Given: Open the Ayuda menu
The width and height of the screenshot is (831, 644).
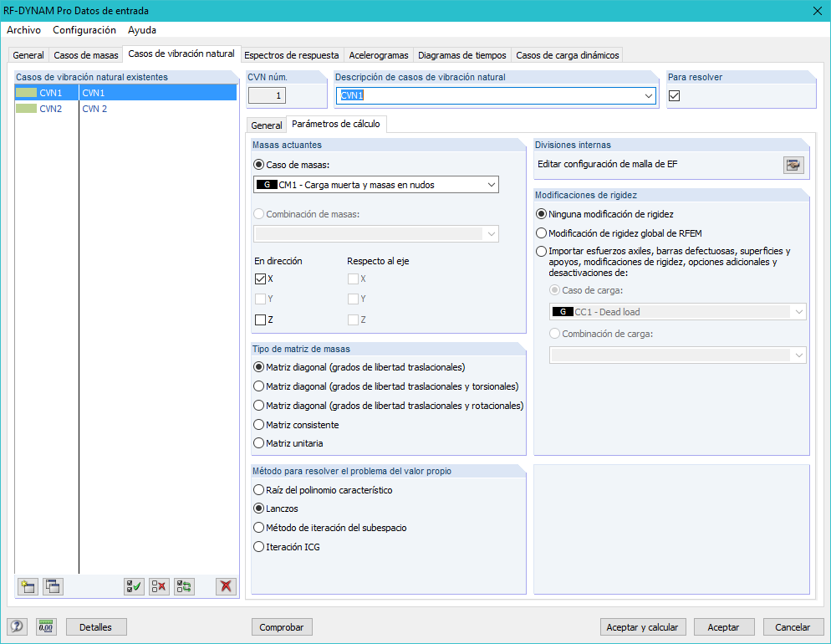Looking at the screenshot, I should 142,30.
